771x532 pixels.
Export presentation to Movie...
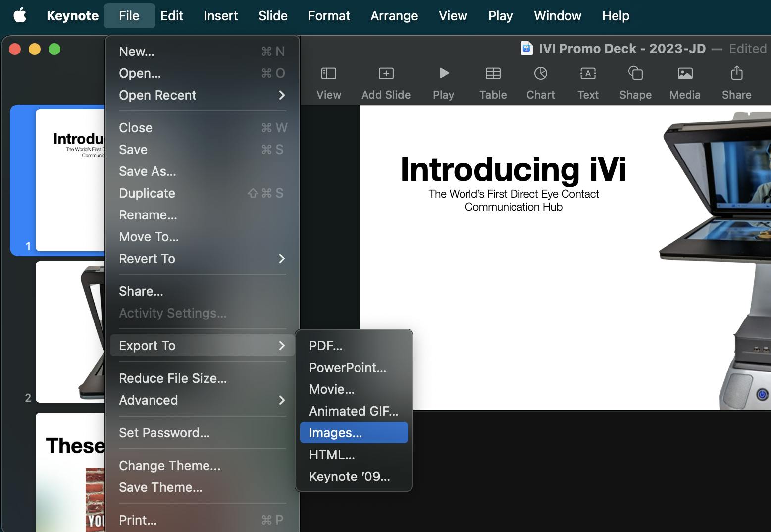point(354,389)
